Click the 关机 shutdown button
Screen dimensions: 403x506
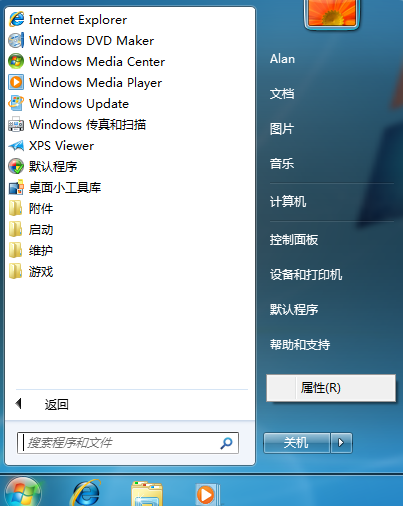[297, 443]
